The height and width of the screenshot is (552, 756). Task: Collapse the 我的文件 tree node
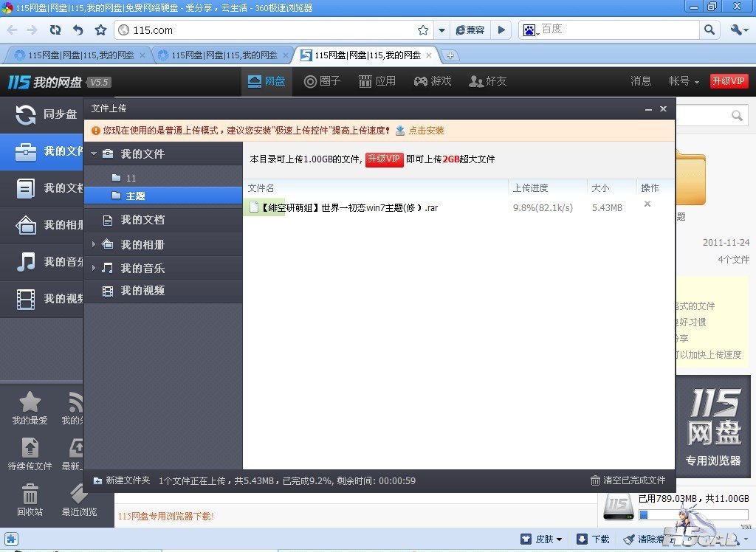[94, 153]
